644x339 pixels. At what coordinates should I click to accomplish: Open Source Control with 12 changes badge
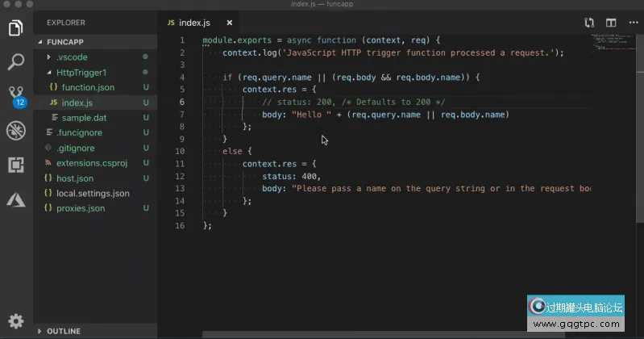16,96
